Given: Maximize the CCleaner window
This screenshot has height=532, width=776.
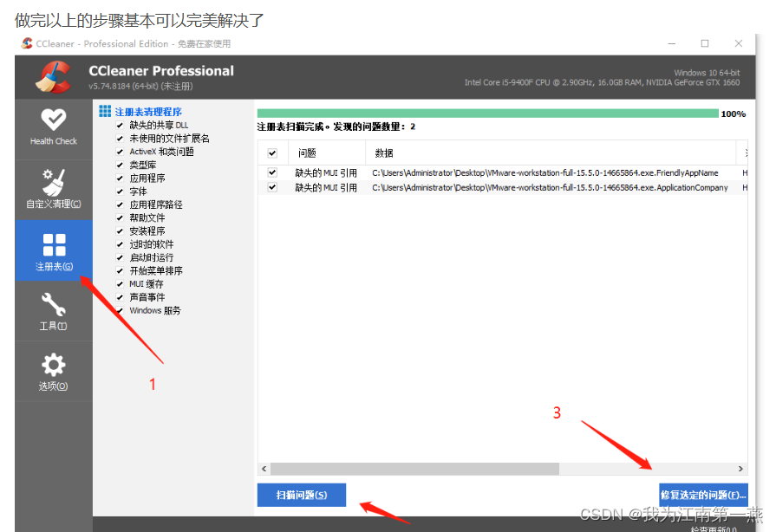Looking at the screenshot, I should coord(705,43).
